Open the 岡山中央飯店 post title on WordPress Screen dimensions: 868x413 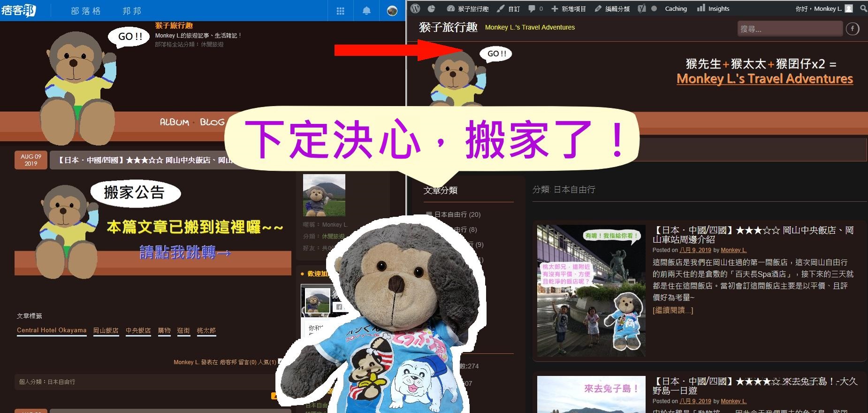tap(753, 235)
